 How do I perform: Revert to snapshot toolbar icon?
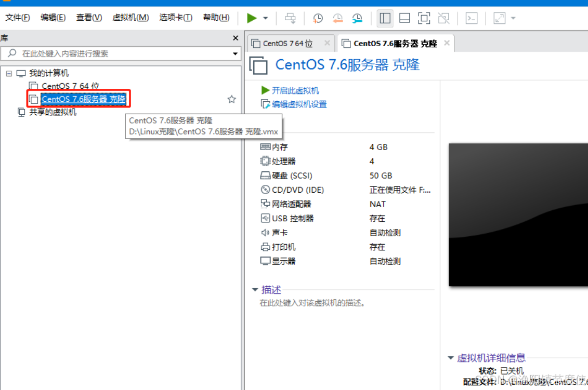pyautogui.click(x=337, y=18)
